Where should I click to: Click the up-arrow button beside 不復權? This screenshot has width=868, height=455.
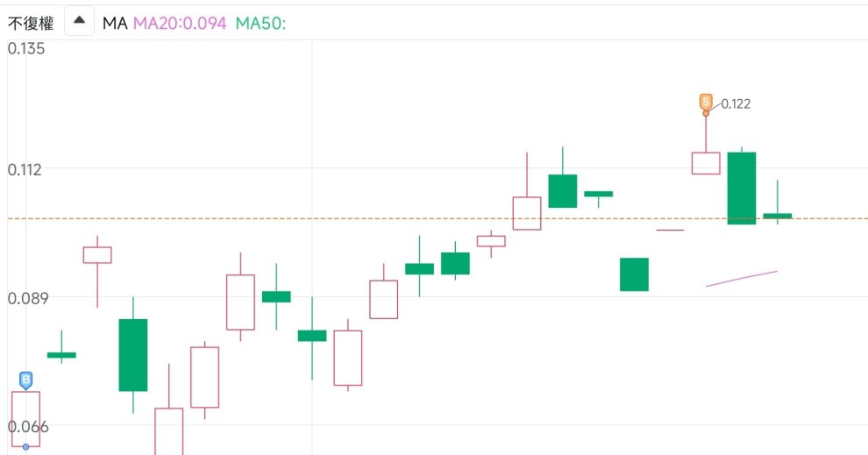(79, 22)
